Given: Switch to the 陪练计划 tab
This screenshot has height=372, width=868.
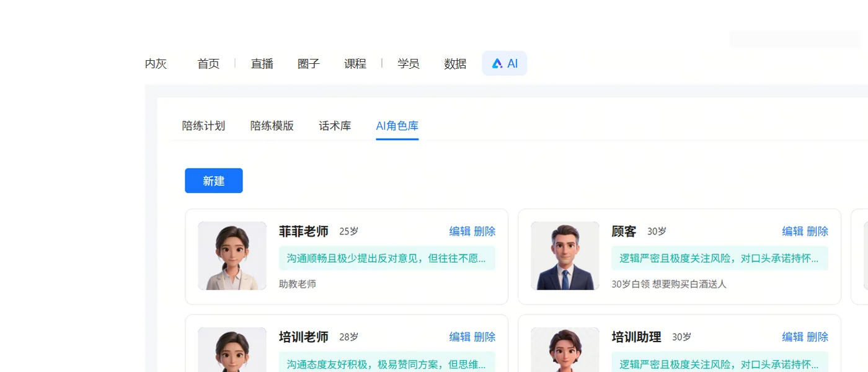Looking at the screenshot, I should 203,126.
